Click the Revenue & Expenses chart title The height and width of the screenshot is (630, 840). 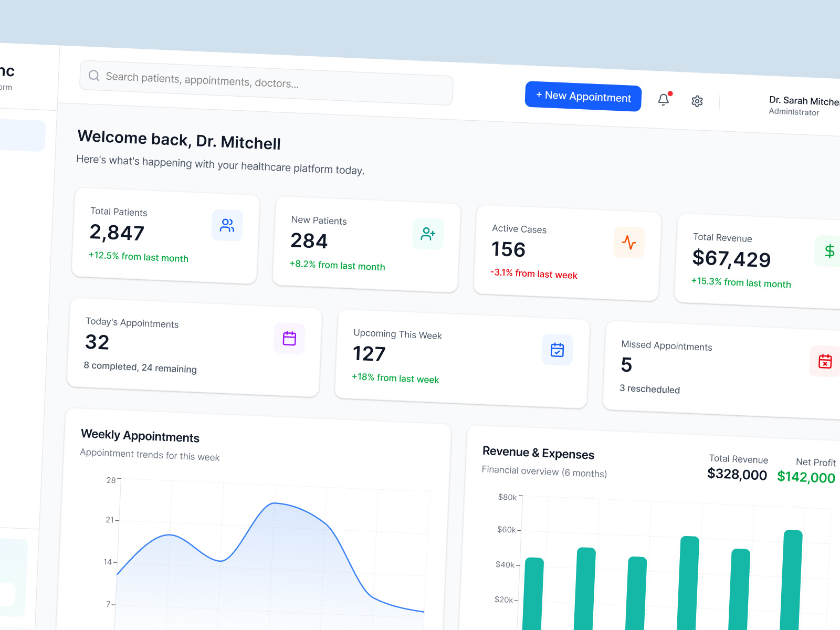(538, 453)
